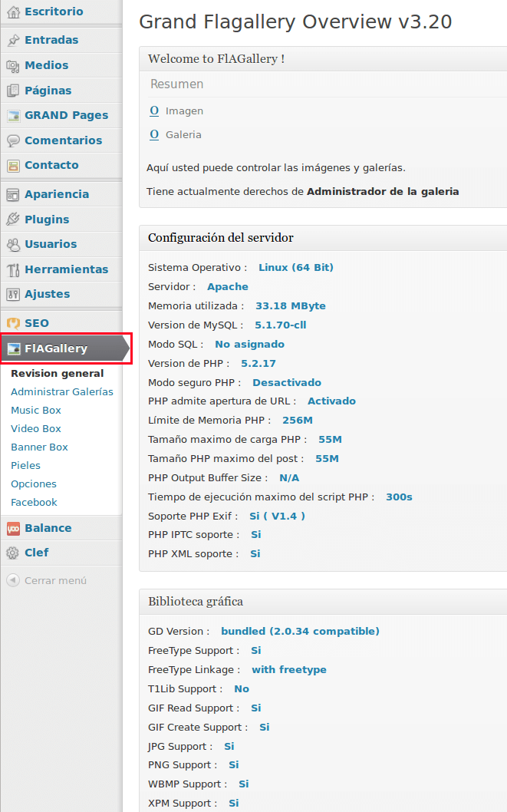Click the Imagen summary label
The height and width of the screenshot is (812, 507).
point(184,111)
